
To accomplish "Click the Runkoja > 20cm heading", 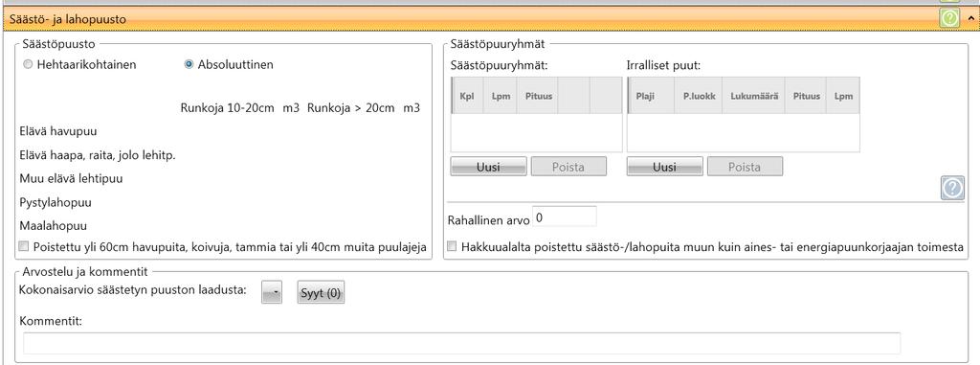I will (x=350, y=107).
